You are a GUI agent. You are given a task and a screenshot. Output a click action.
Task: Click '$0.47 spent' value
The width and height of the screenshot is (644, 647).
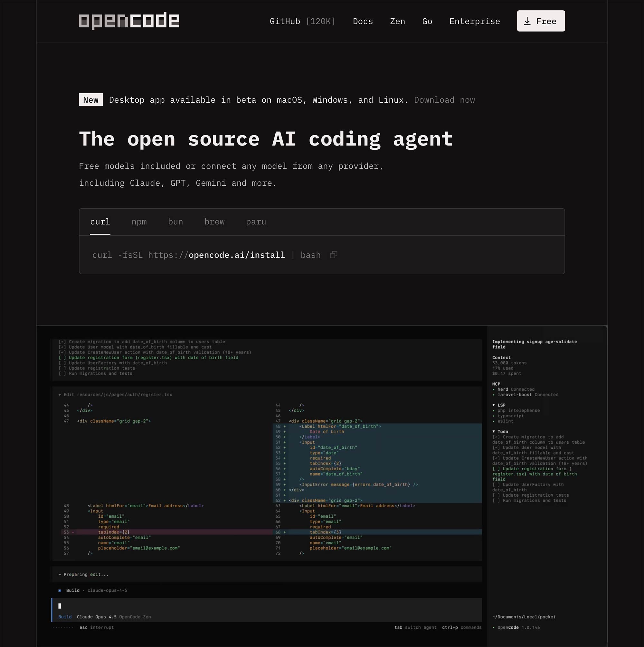507,373
